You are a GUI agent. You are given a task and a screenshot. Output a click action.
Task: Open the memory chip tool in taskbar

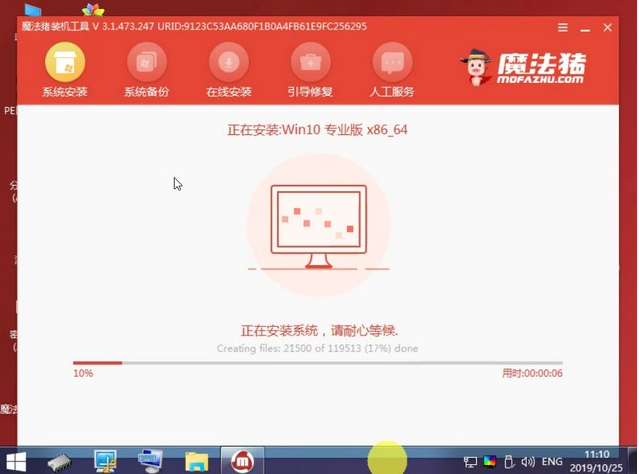[x=59, y=463]
